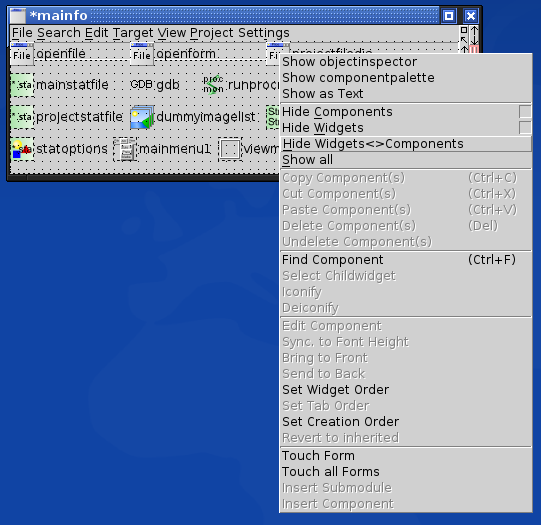The image size is (541, 525).
Task: Click the statoptions component icon
Action: [22, 149]
